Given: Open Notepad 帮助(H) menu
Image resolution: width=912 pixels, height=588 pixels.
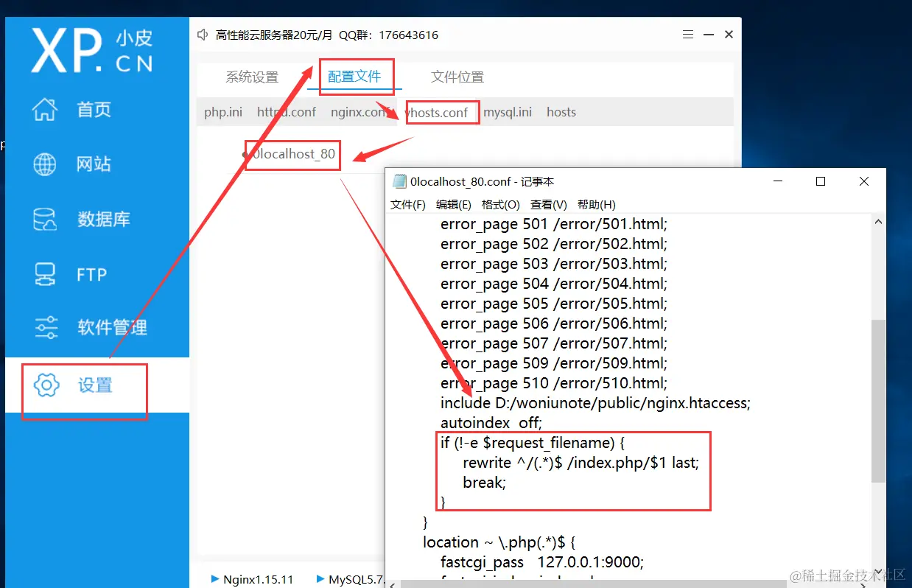Looking at the screenshot, I should [x=597, y=204].
